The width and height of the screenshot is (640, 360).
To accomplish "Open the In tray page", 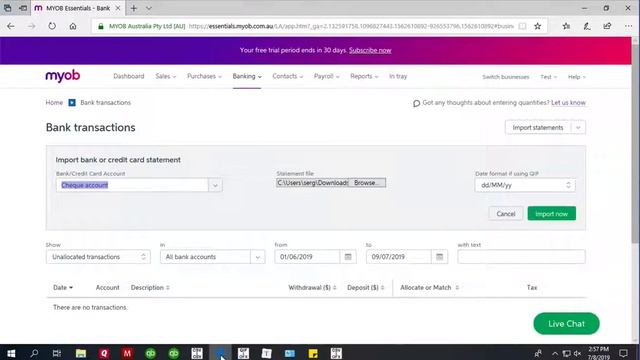I will pos(398,76).
